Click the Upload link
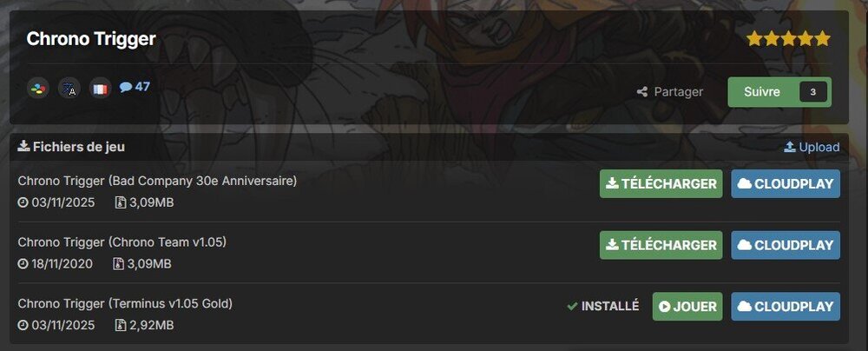The height and width of the screenshot is (351, 868). [x=812, y=147]
